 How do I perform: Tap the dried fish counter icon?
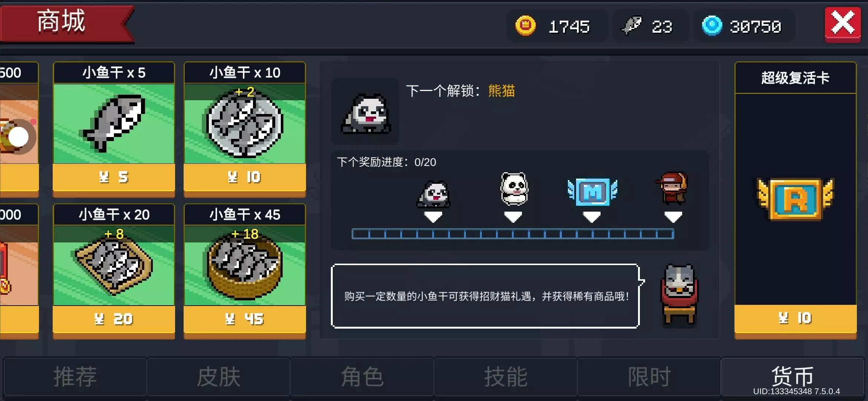coord(631,25)
